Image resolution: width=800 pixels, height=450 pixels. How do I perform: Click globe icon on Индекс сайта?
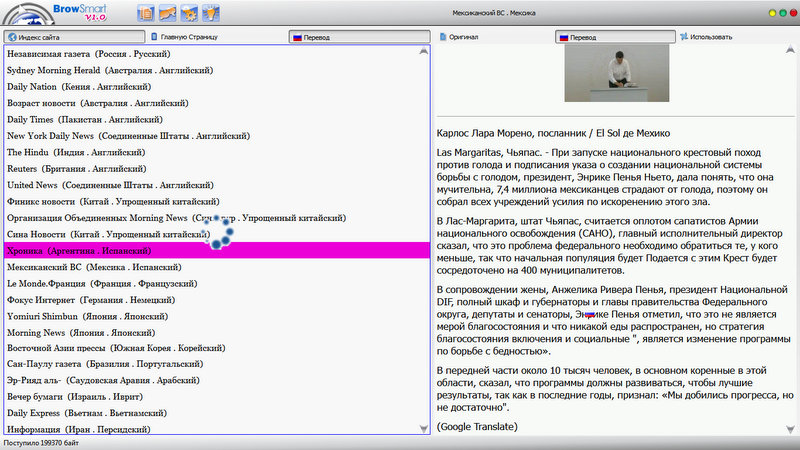(12, 37)
